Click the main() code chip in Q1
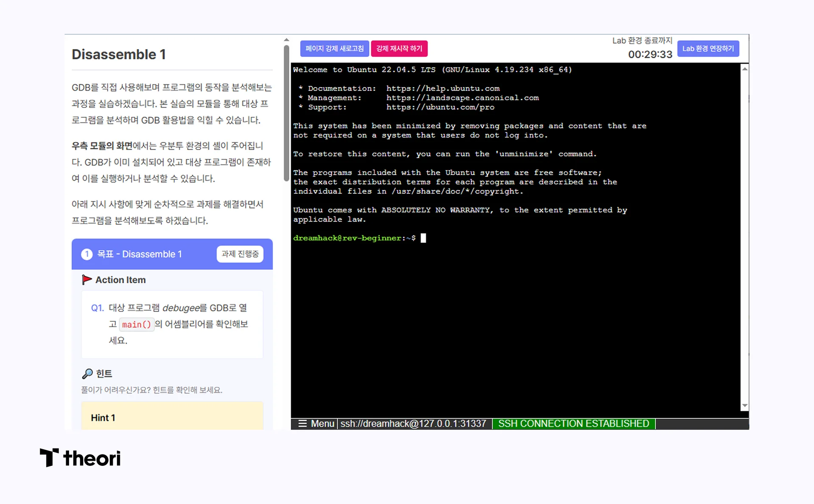 pos(137,324)
